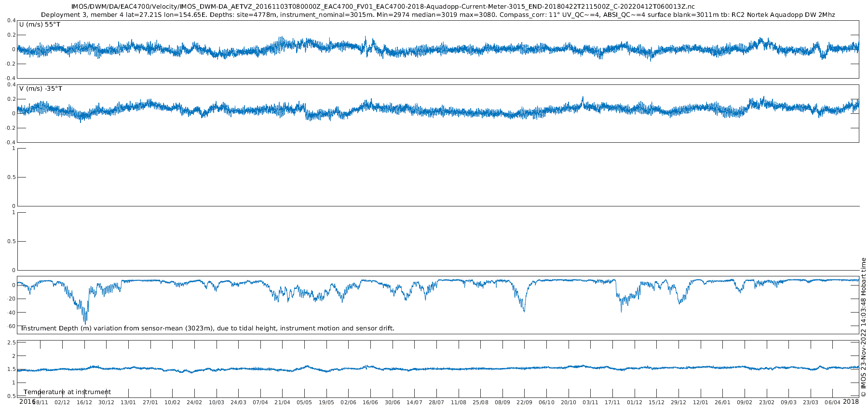Click the top '0.4' tick of V velocity plot
This screenshot has width=868, height=410.
coord(11,85)
